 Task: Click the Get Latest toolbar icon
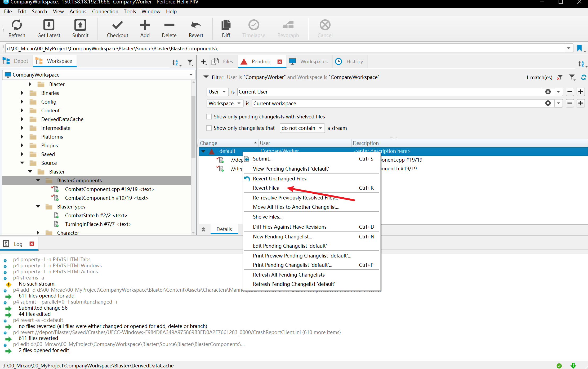[x=49, y=25]
